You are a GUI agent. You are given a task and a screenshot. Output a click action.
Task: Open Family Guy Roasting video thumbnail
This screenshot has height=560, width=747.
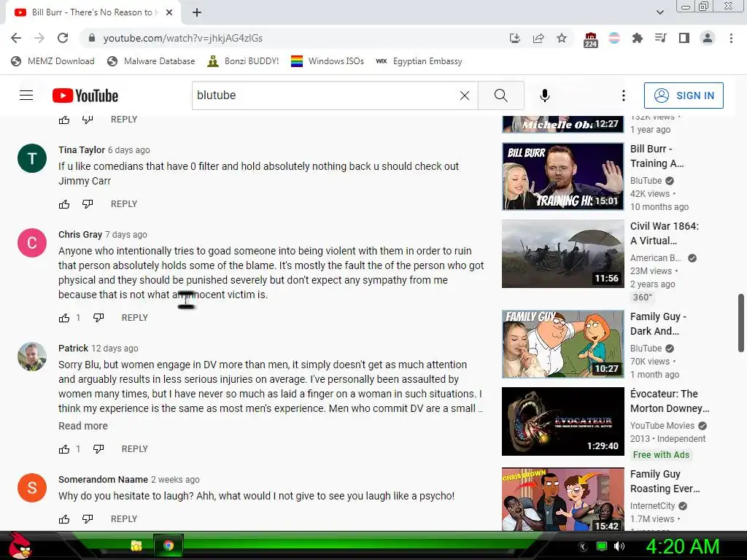[562, 499]
